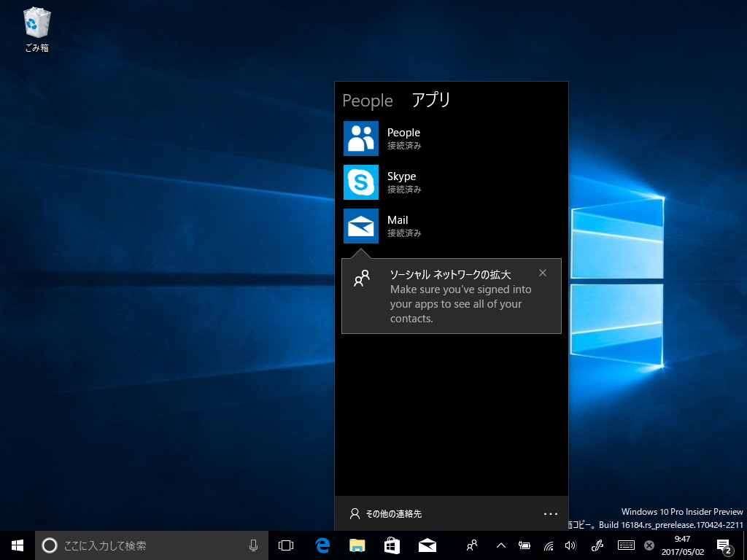Open the touch keyboard from the system tray
Image resolution: width=747 pixels, height=560 pixels.
[x=626, y=545]
